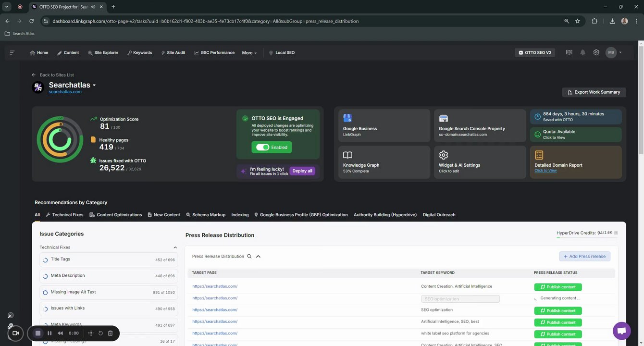The height and width of the screenshot is (346, 644).
Task: Collapse the Press Release Distribution table
Action: (258, 256)
